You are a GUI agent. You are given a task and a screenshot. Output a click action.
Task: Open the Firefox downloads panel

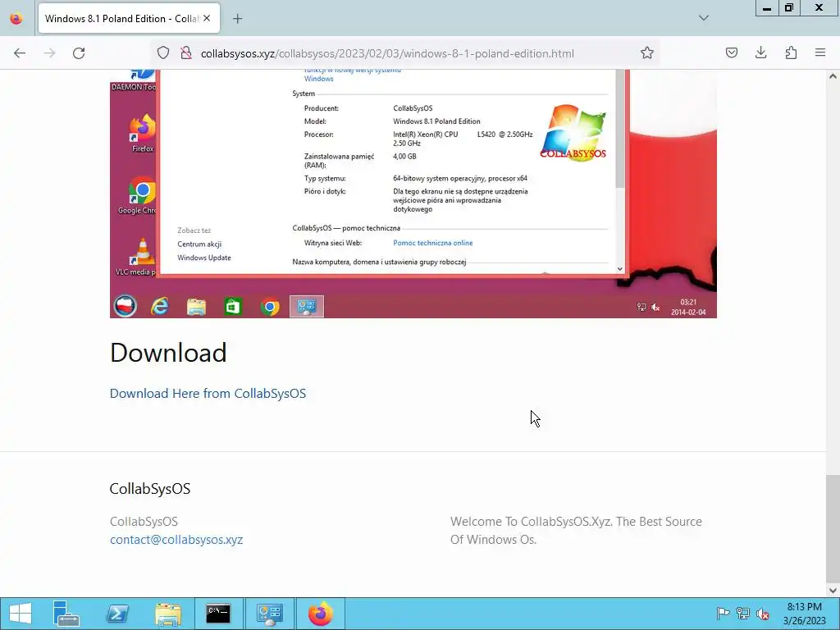click(760, 53)
